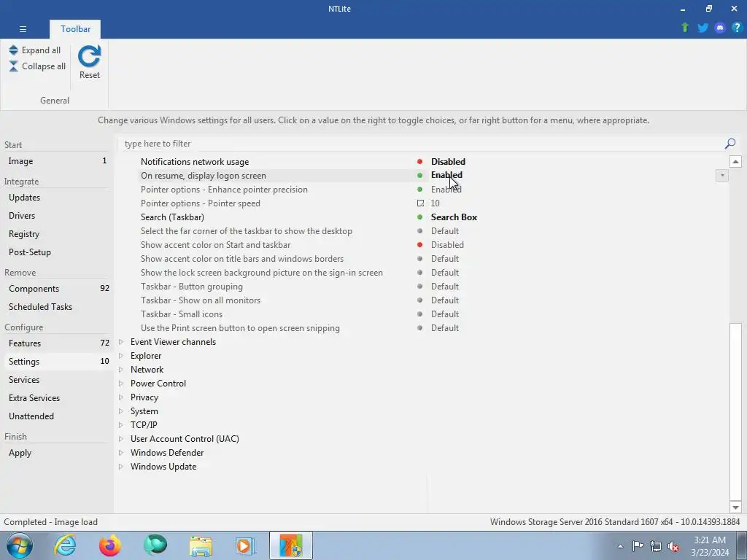Launch Internet Explorer from the taskbar
Screen dimensions: 747x560
tap(65, 545)
